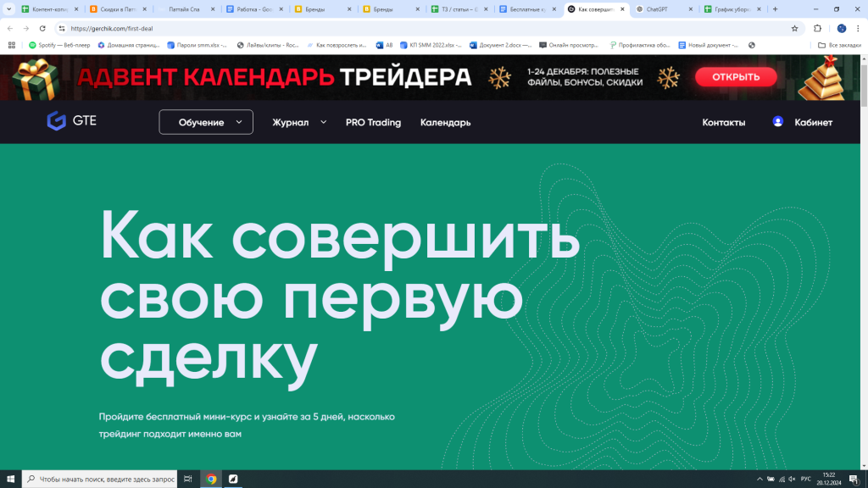
Task: Open the Контакты menu item
Action: (x=724, y=122)
